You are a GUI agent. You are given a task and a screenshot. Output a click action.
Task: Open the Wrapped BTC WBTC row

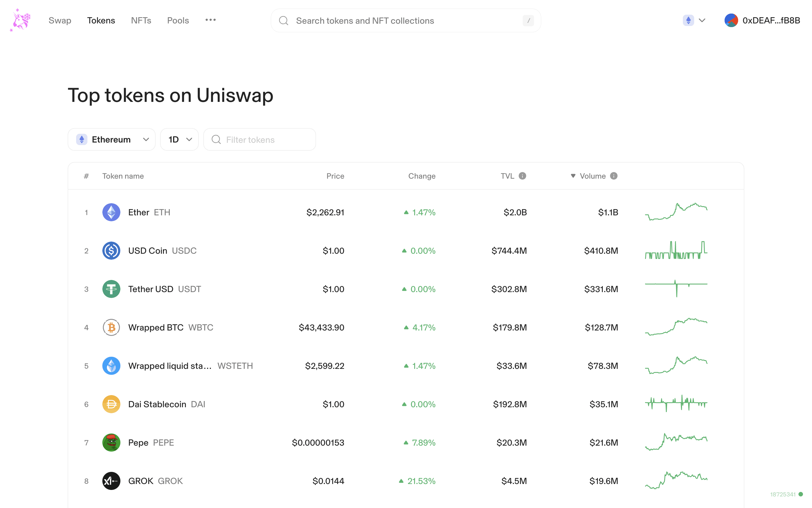click(x=406, y=327)
